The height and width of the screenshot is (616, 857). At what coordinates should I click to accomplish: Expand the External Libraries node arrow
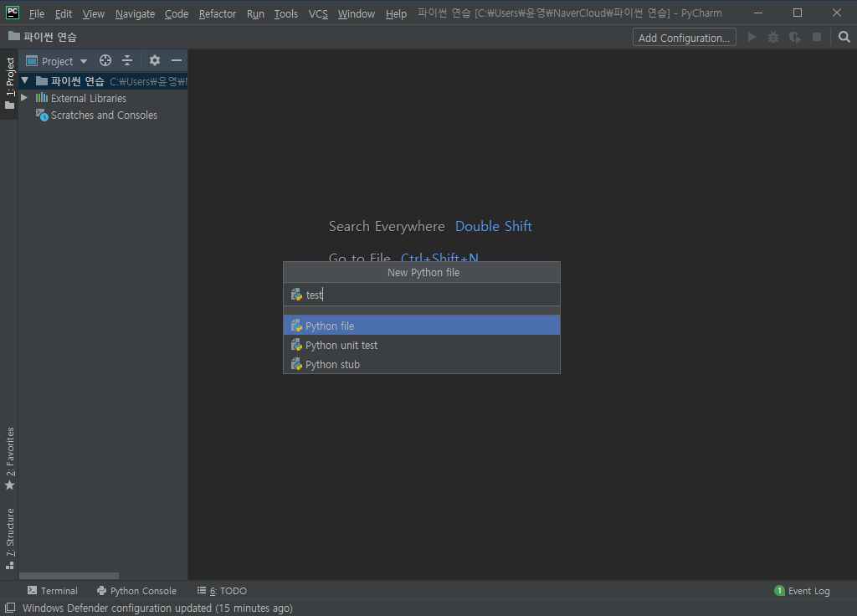(x=24, y=98)
